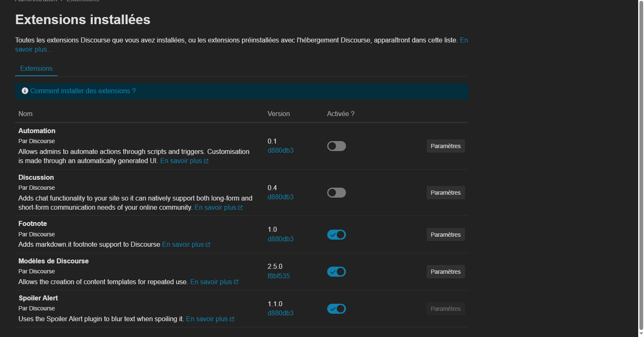Image resolution: width=644 pixels, height=337 pixels.
Task: Enable the Automation extension toggle
Action: [x=336, y=146]
